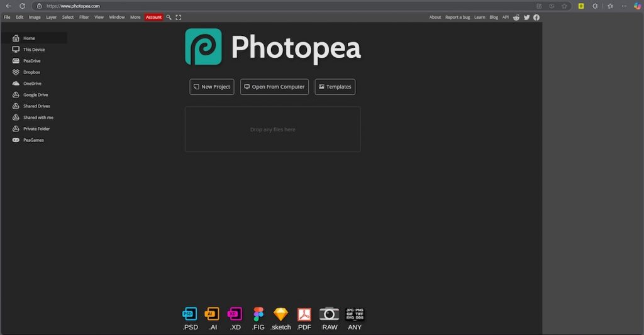
Task: Open the Select menu
Action: (68, 17)
